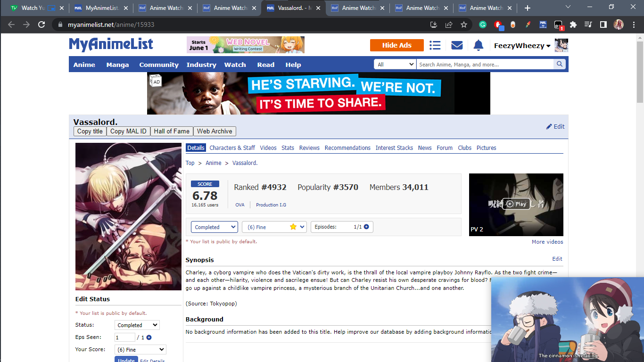Switch to the MyAnimeList browser tab
This screenshot has width=644, height=362.
pos(101,8)
